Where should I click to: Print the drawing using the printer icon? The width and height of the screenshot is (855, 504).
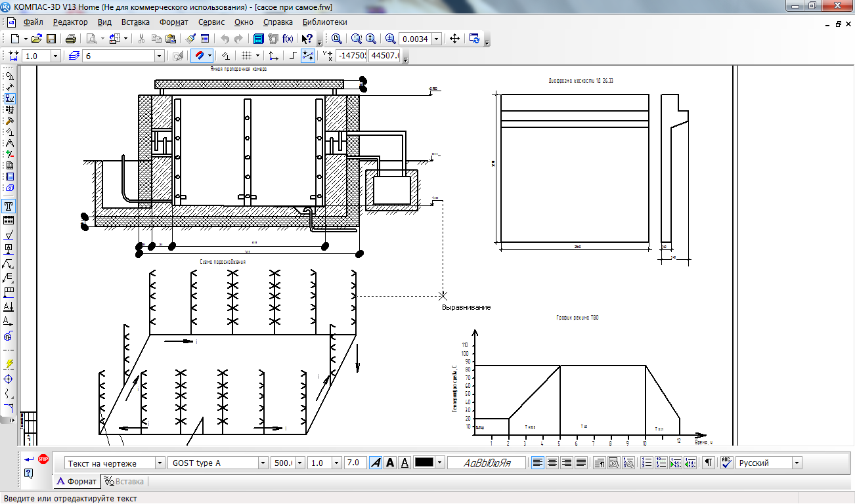[70, 39]
